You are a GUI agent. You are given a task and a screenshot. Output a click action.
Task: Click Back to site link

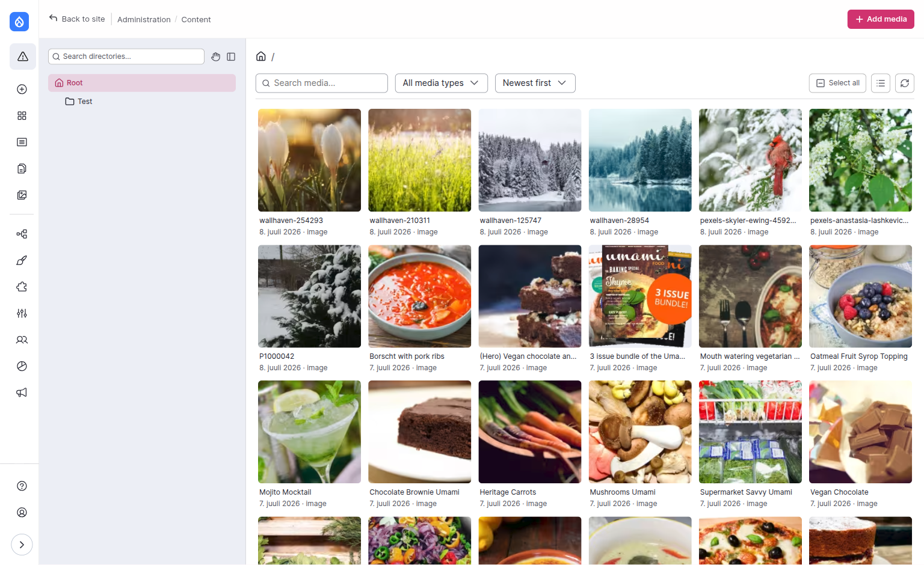(x=77, y=19)
